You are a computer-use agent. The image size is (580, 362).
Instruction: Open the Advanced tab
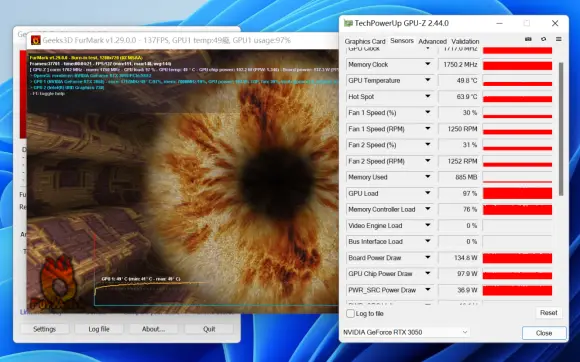tap(432, 41)
